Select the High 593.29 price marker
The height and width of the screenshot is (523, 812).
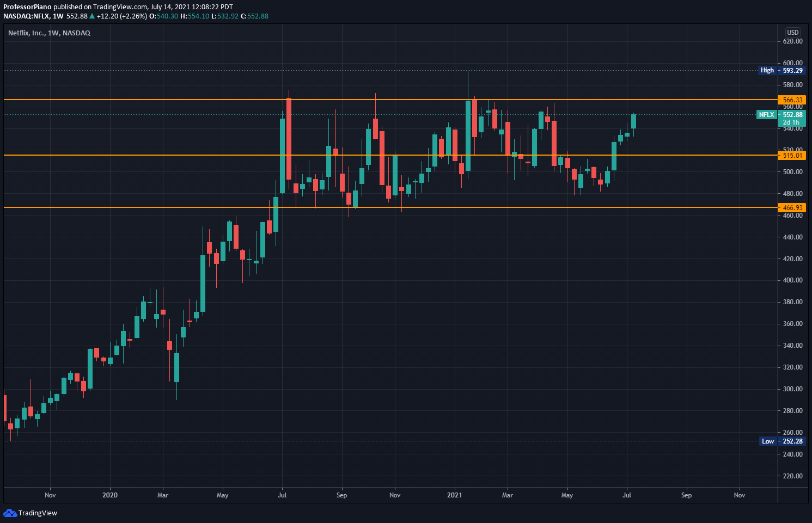click(782, 70)
